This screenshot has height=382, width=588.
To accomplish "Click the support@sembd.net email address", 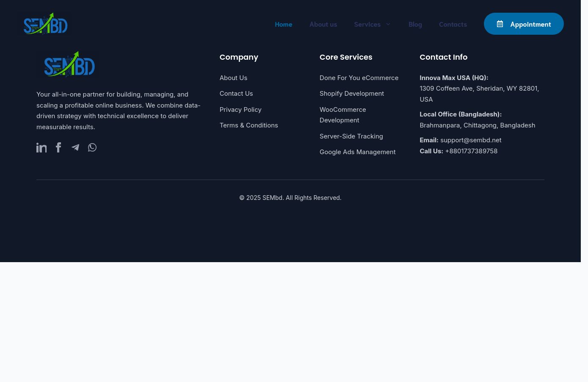I will pyautogui.click(x=470, y=140).
